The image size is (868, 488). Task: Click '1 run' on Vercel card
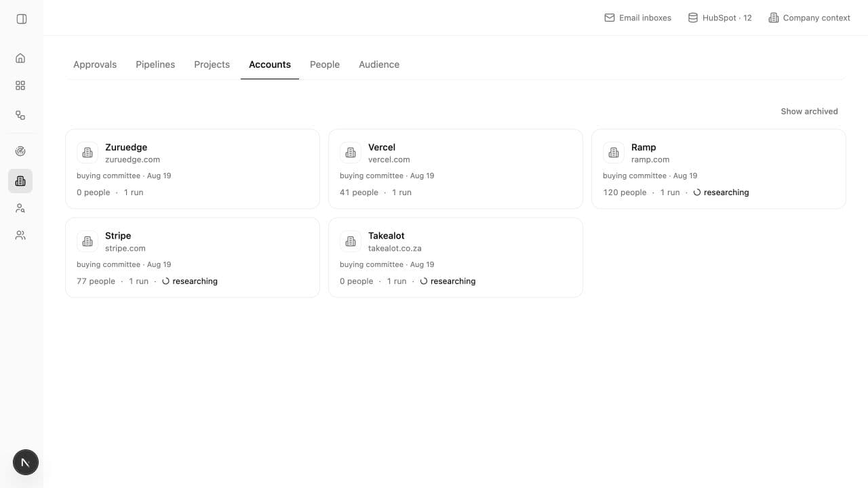(x=402, y=192)
